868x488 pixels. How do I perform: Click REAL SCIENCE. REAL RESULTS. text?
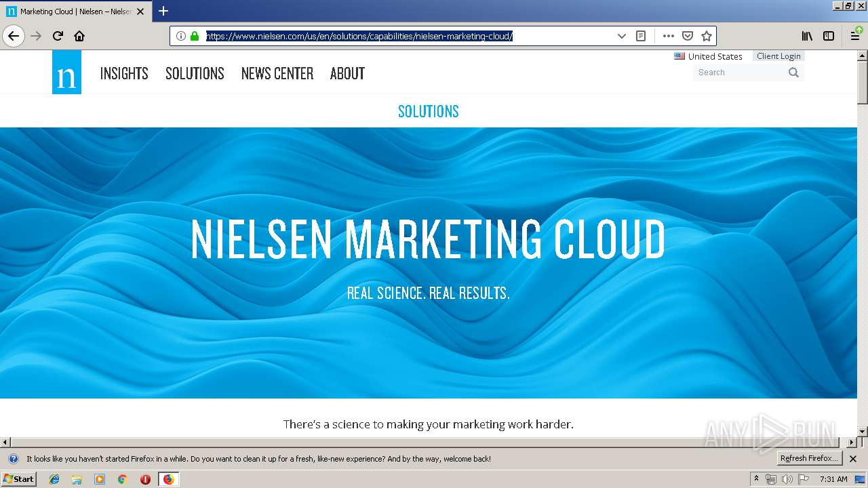coord(428,293)
